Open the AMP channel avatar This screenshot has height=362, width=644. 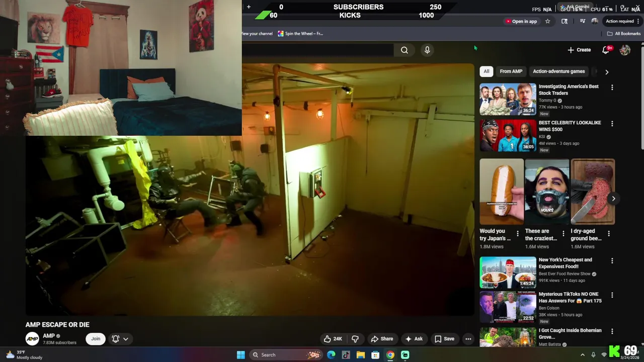[x=32, y=339]
